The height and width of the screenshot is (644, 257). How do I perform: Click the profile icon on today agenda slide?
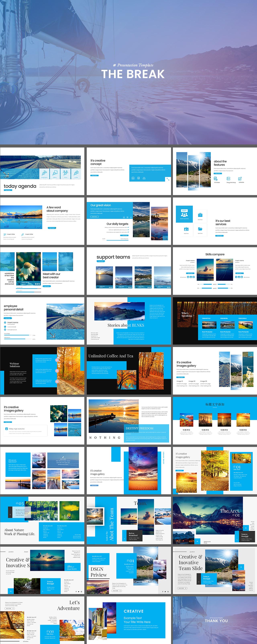coord(76,173)
